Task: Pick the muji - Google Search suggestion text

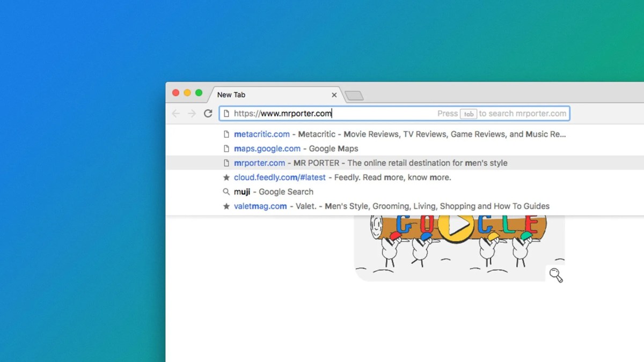Action: [x=274, y=192]
